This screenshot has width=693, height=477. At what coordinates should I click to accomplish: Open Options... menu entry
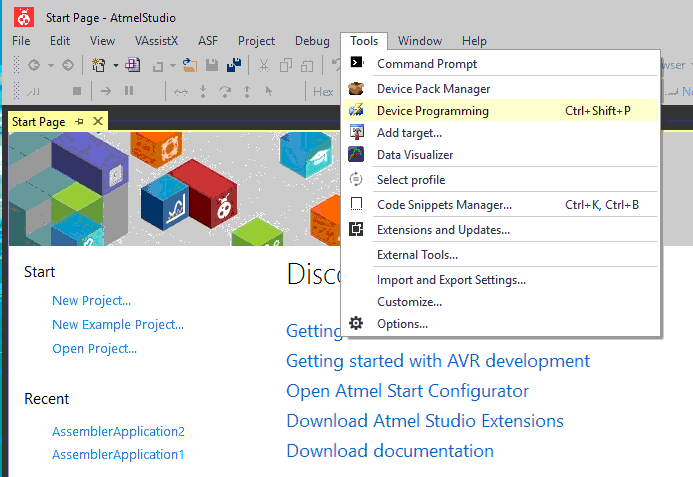click(500, 324)
